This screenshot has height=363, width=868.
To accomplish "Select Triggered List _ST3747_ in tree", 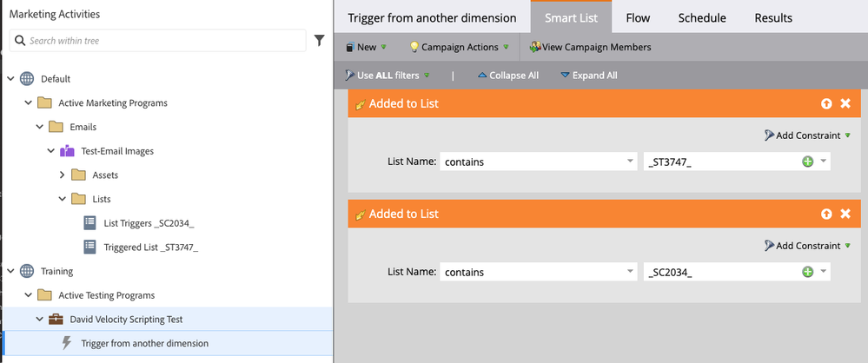I will (150, 247).
